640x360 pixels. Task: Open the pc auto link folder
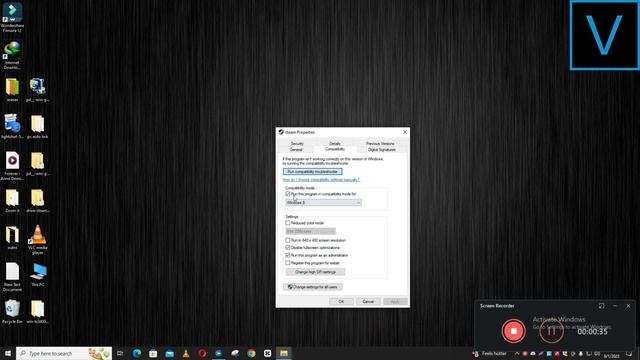tap(38, 126)
